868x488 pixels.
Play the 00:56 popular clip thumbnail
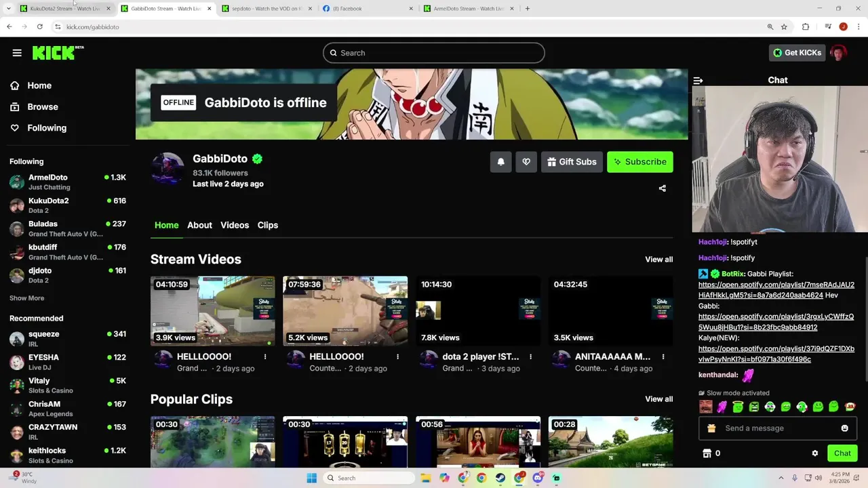point(478,442)
